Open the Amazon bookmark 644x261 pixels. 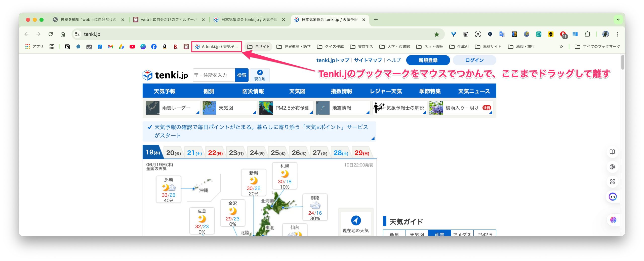pos(165,47)
